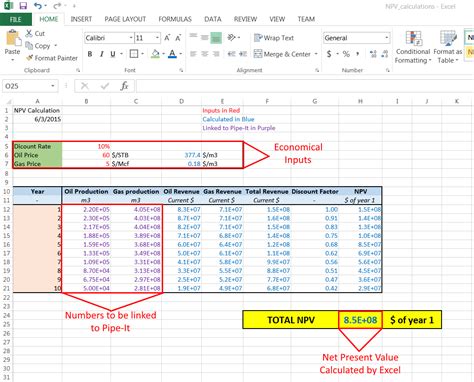Apply the fill color bucket

(x=155, y=54)
